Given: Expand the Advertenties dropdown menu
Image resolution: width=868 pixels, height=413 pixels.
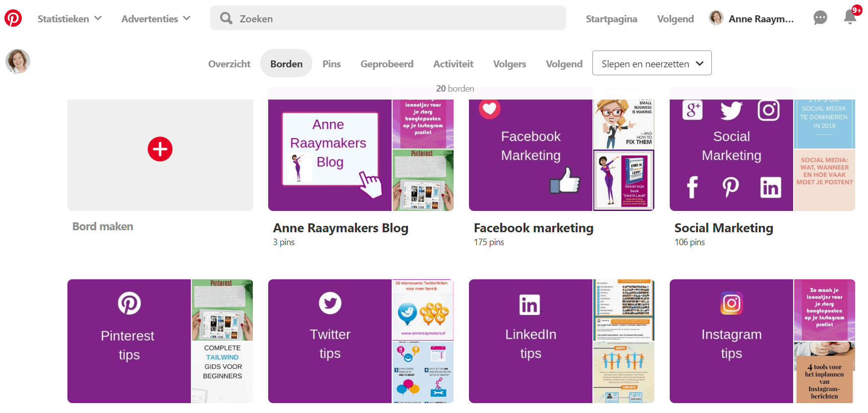Looking at the screenshot, I should click(156, 19).
